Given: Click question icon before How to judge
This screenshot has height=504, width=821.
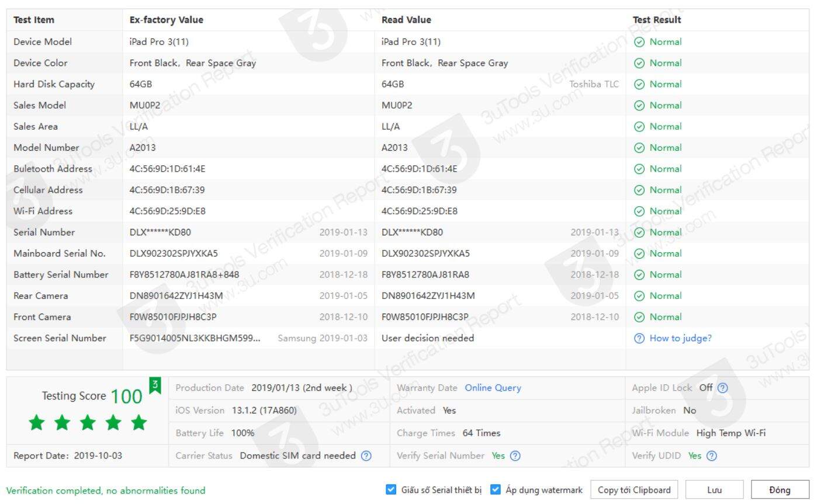Looking at the screenshot, I should (639, 338).
